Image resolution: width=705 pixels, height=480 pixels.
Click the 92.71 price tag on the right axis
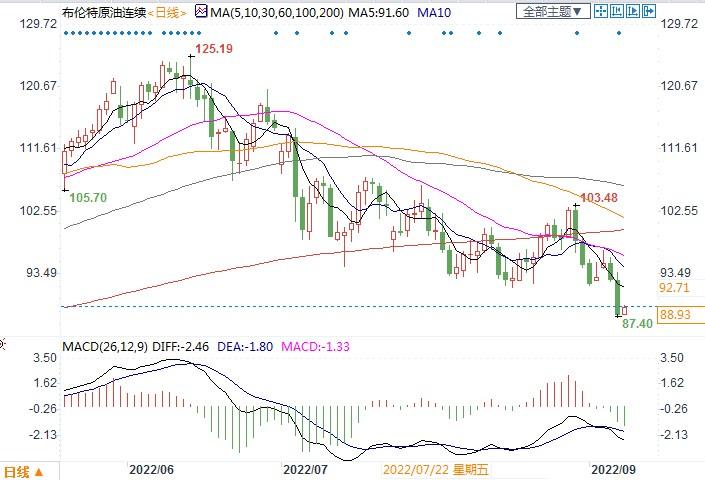674,288
